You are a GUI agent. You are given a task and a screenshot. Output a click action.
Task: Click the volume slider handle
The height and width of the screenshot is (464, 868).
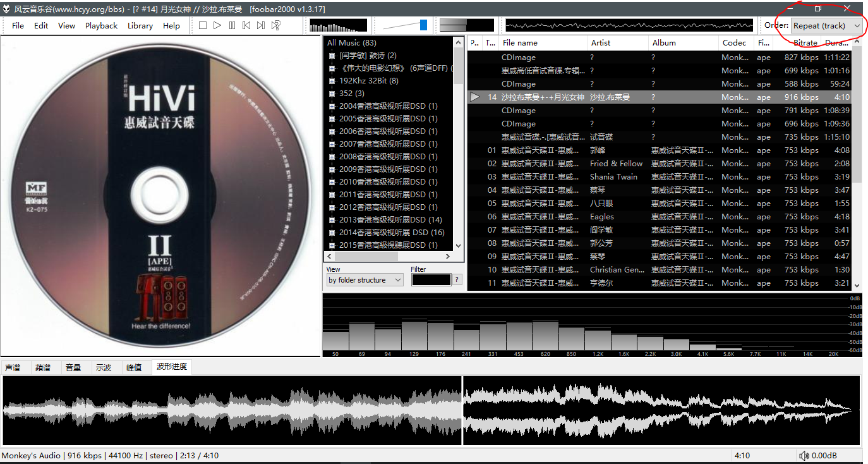pos(423,25)
